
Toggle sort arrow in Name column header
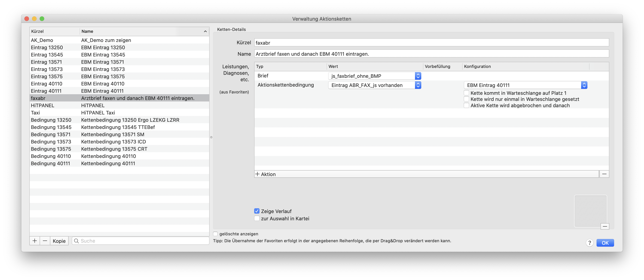[x=205, y=31]
